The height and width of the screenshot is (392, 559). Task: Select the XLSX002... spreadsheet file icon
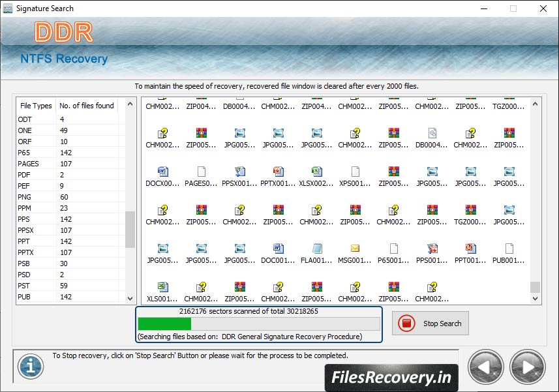[x=316, y=172]
